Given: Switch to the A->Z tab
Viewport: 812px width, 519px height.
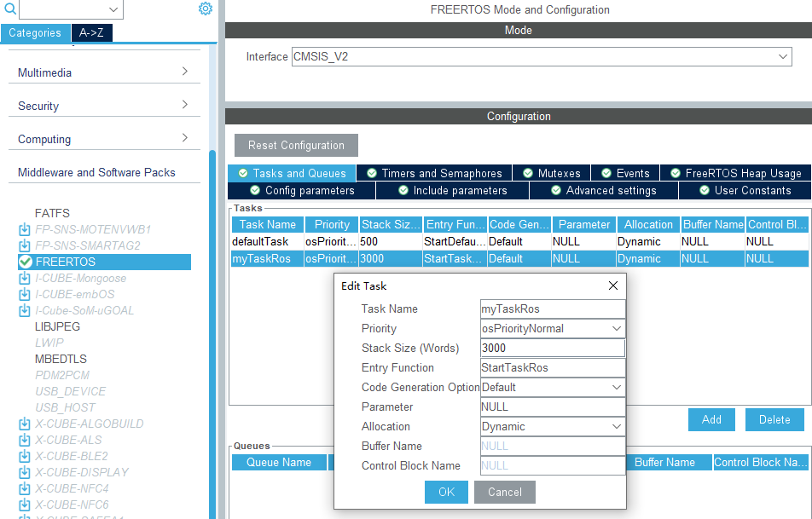Looking at the screenshot, I should 91,32.
